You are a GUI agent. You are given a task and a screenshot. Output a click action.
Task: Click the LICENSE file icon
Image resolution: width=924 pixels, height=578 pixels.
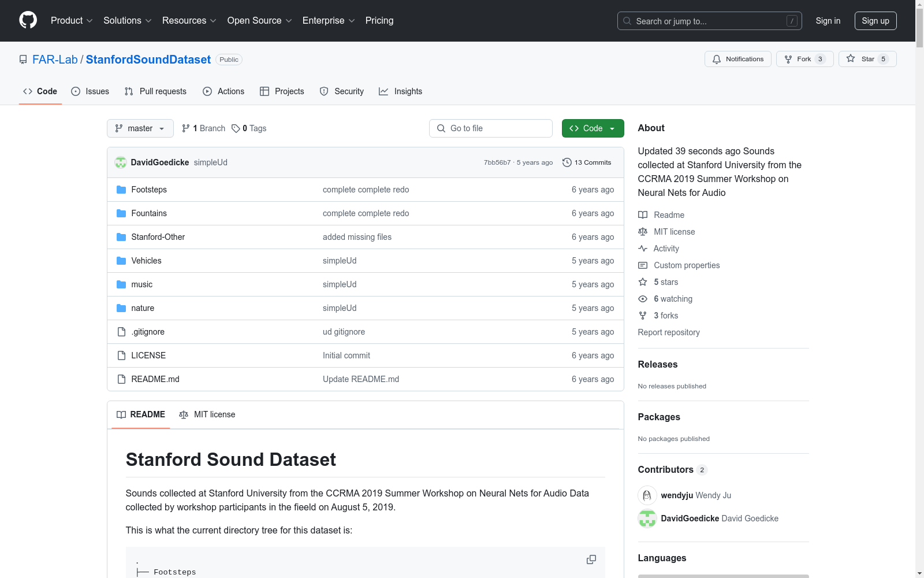[121, 355]
